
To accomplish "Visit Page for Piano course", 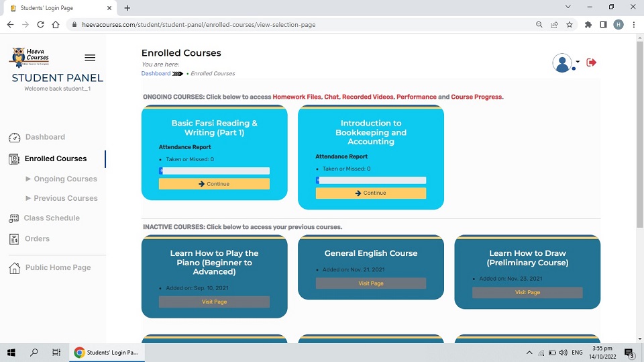I will click(215, 302).
